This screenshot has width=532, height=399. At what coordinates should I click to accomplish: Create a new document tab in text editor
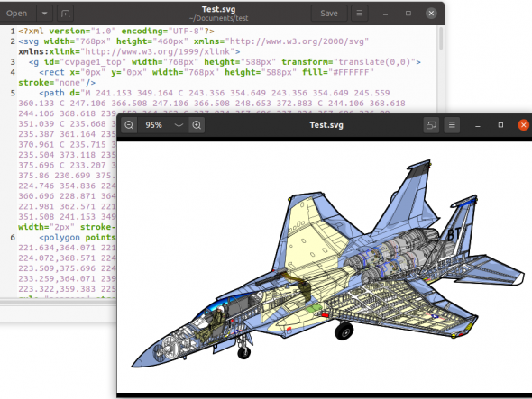(66, 14)
